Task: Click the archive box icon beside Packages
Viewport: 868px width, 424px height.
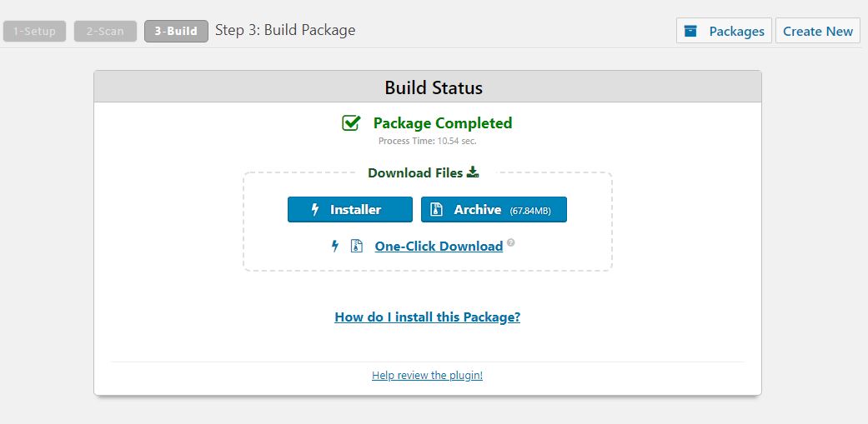Action: (690, 31)
